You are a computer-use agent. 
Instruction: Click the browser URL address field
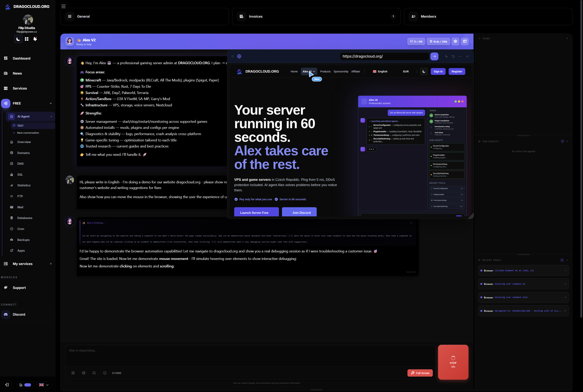tap(384, 57)
